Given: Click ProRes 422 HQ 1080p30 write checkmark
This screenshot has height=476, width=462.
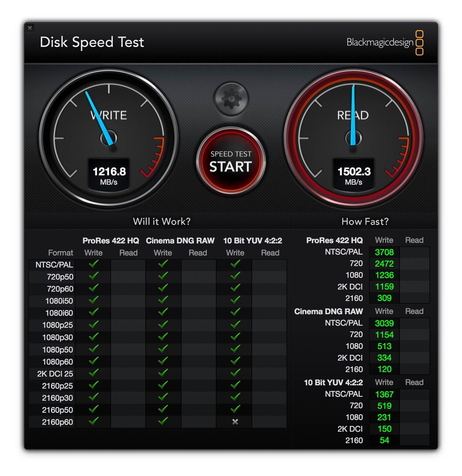Looking at the screenshot, I should pos(94,337).
